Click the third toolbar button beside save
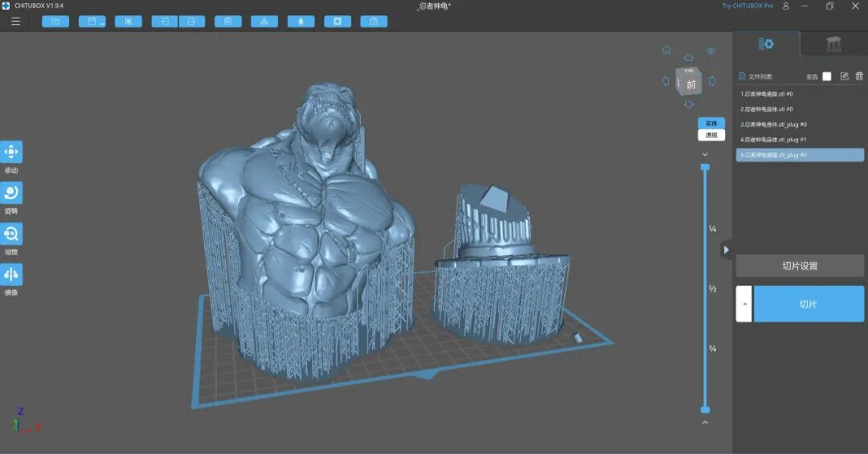Screen dimensions: 868x454 click(x=129, y=22)
